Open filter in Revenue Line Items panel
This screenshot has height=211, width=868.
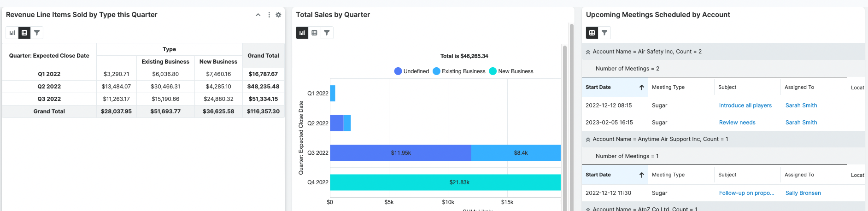(37, 33)
